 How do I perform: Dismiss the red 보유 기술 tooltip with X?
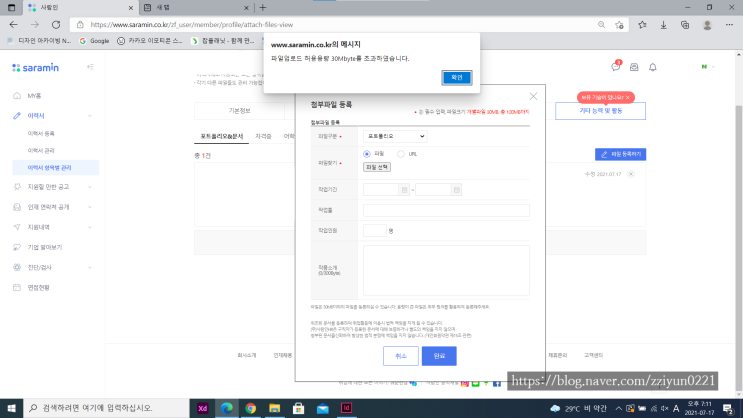tap(628, 98)
